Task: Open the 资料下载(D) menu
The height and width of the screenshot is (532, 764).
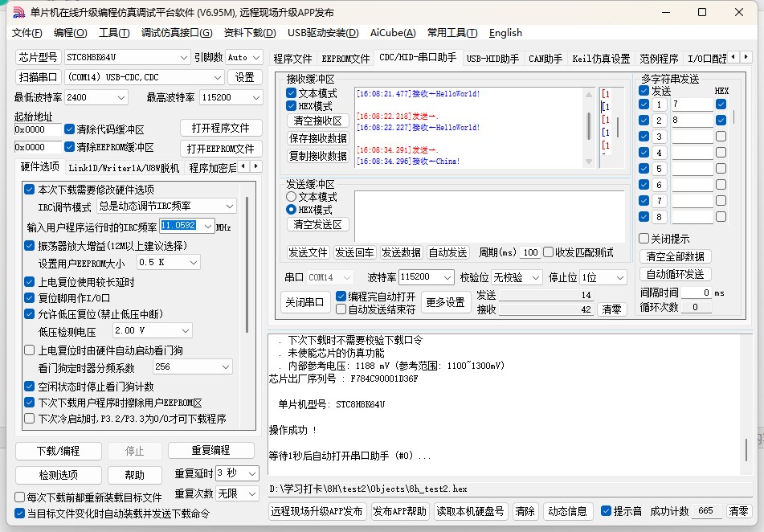Action: tap(250, 33)
